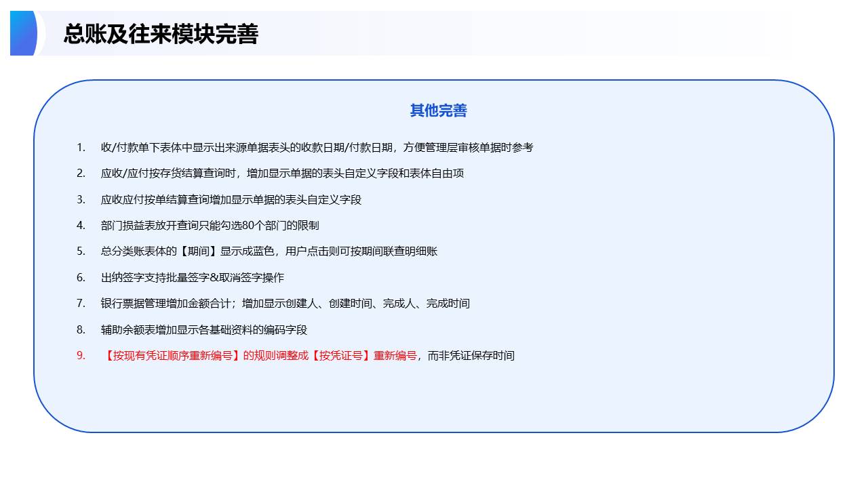Click the 银行票据管理增加金额合计 line
Image resolution: width=868 pixels, height=488 pixels.
click(x=285, y=304)
